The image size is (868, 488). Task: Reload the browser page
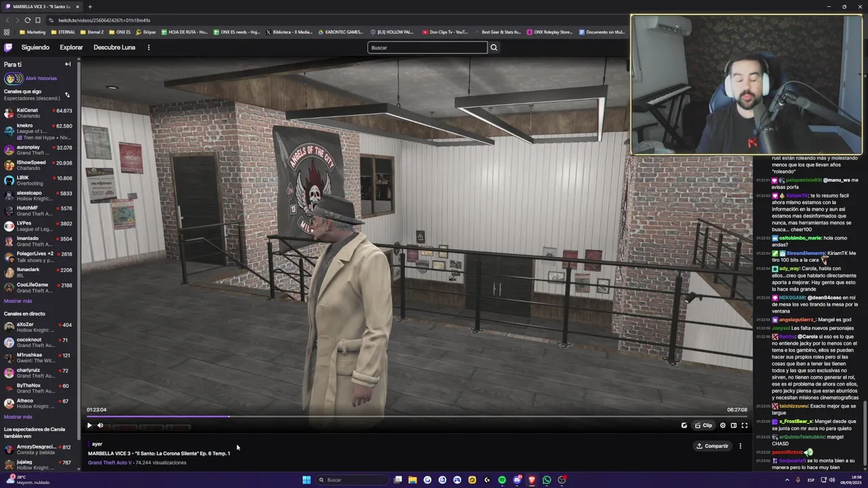(x=27, y=20)
